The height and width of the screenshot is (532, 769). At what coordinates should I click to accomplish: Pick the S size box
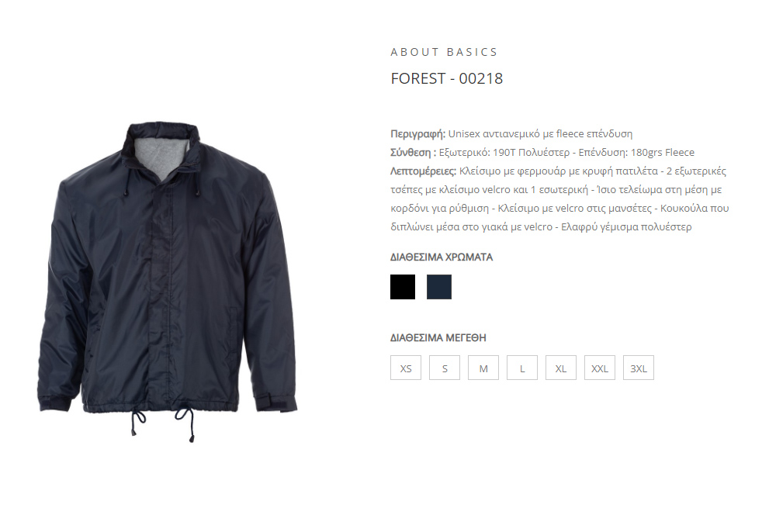[445, 368]
